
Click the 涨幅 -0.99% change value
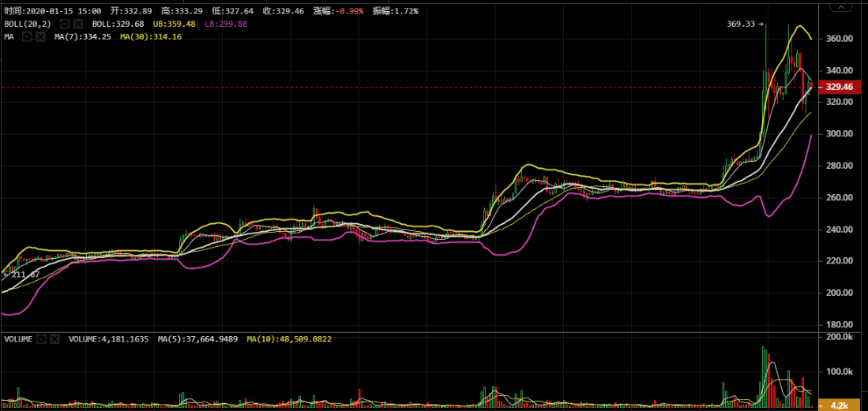click(x=338, y=11)
